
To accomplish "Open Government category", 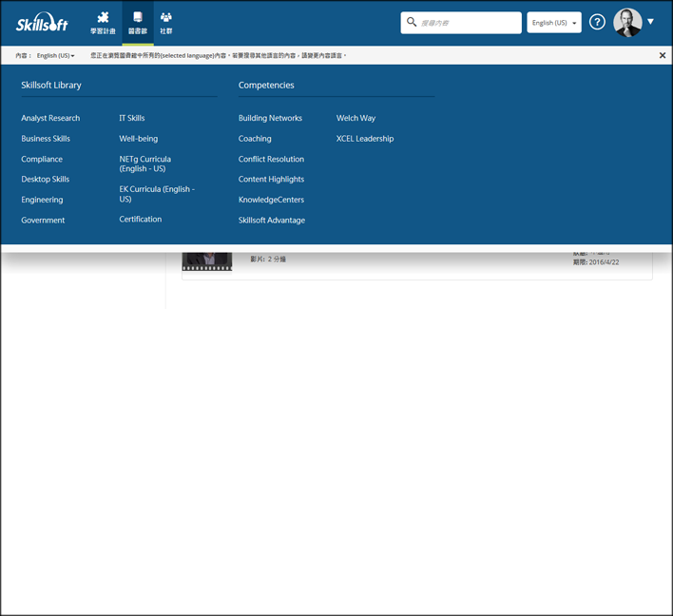I will (x=43, y=221).
